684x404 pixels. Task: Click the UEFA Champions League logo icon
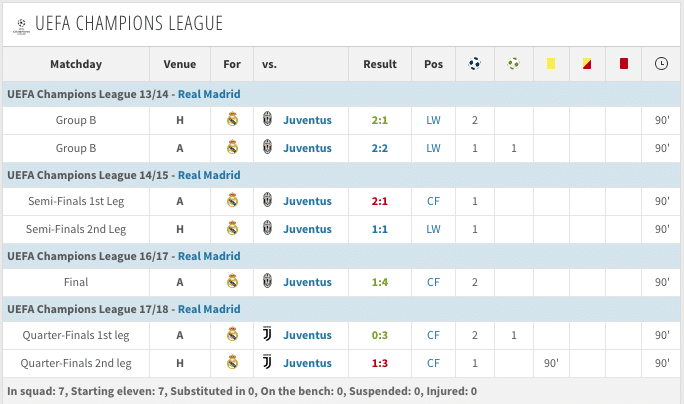17,24
